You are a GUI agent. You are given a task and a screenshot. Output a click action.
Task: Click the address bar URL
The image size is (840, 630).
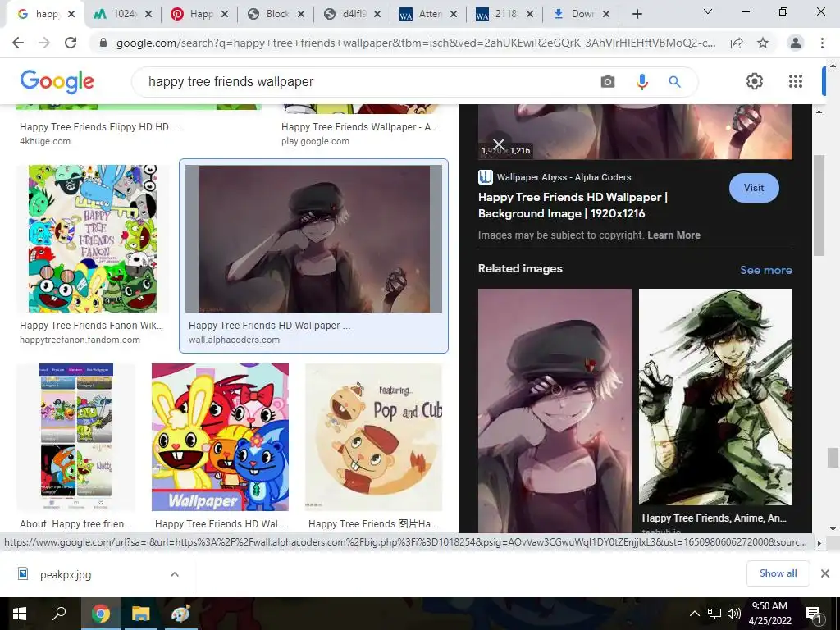(416, 43)
